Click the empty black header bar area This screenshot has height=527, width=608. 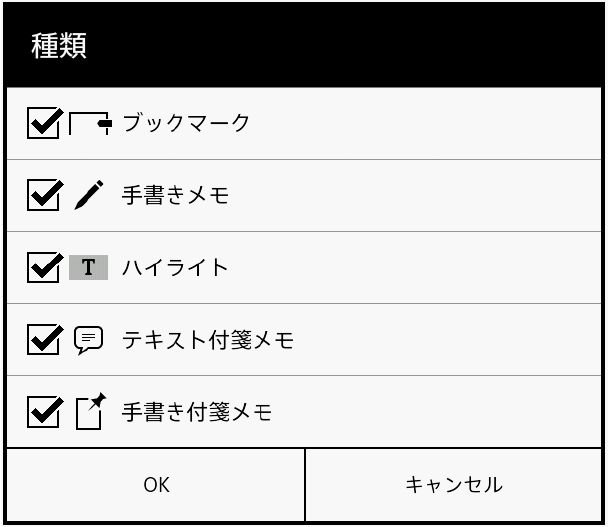pyautogui.click(x=350, y=46)
